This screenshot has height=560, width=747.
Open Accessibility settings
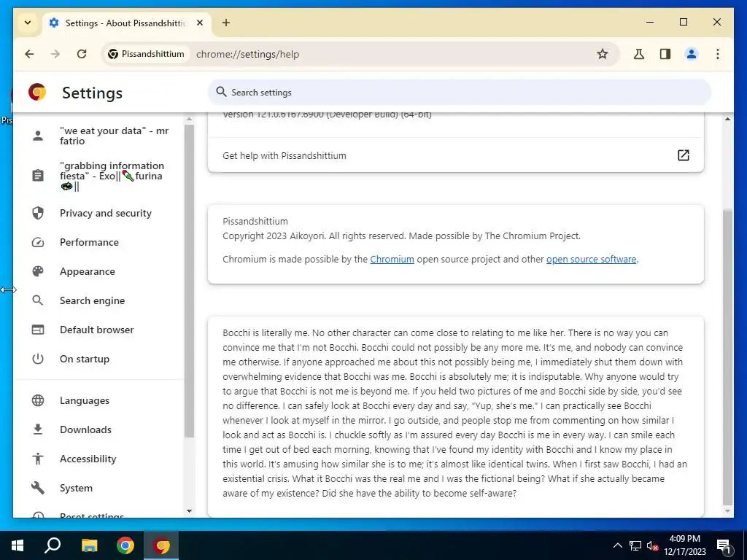(100, 459)
